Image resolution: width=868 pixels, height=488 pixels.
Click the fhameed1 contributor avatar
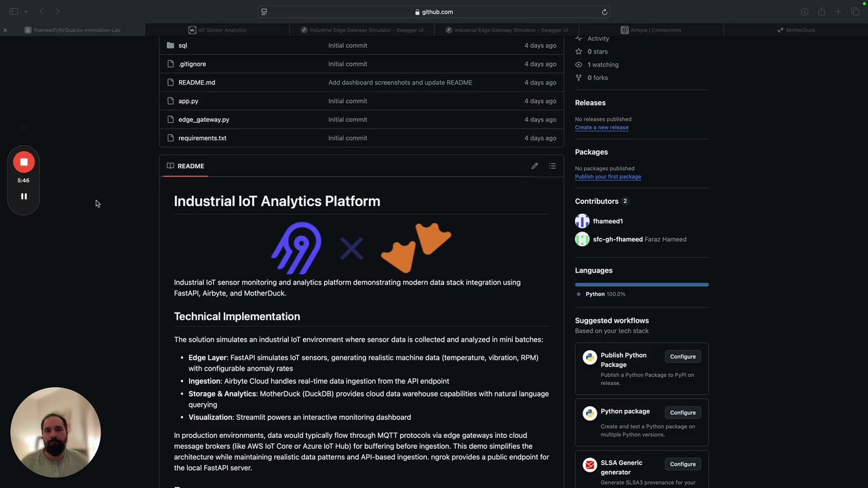tap(583, 221)
